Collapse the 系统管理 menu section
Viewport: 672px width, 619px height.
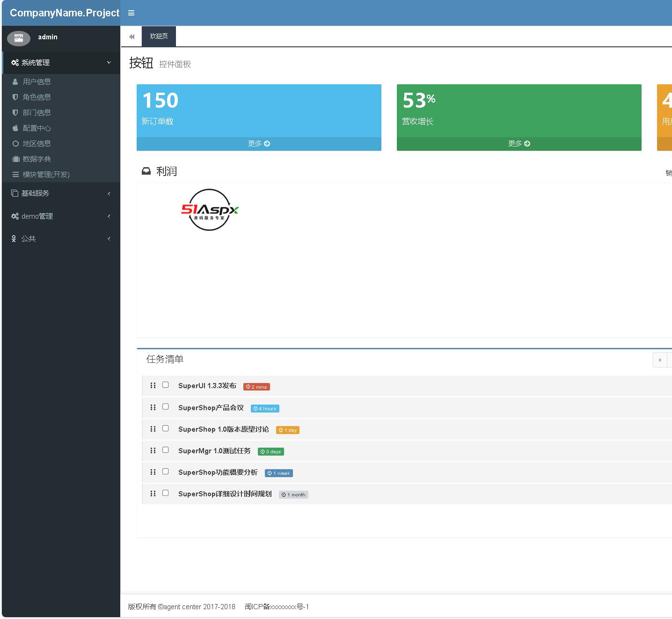[61, 63]
